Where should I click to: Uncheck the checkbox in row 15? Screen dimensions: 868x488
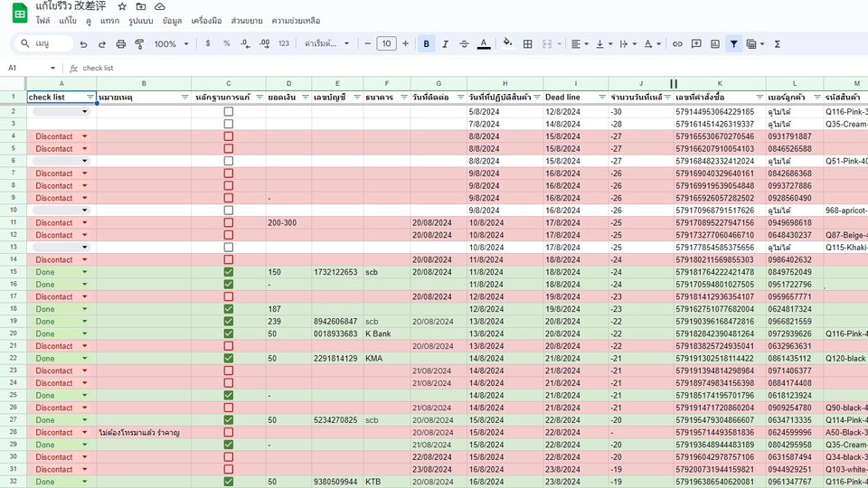tap(228, 272)
